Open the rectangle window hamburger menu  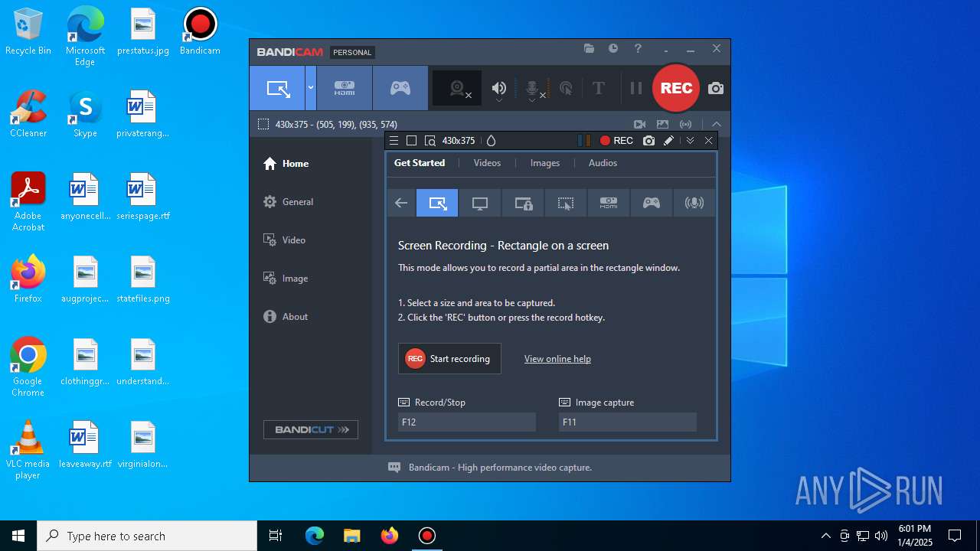[x=394, y=141]
